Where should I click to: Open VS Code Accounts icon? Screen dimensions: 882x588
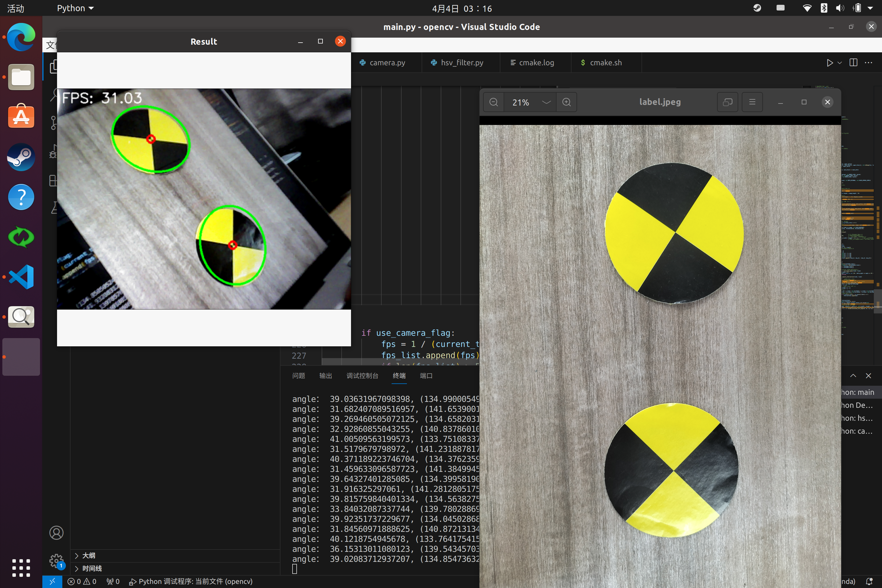point(56,532)
